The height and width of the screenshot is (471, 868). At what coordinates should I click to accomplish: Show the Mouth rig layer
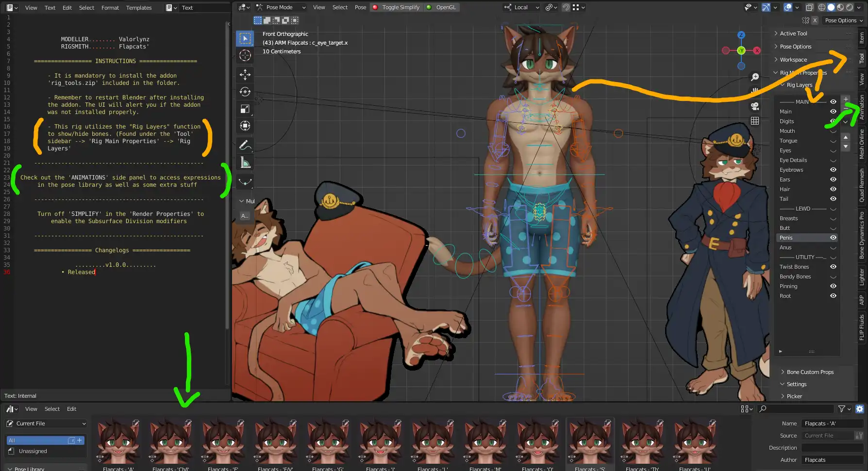click(833, 131)
